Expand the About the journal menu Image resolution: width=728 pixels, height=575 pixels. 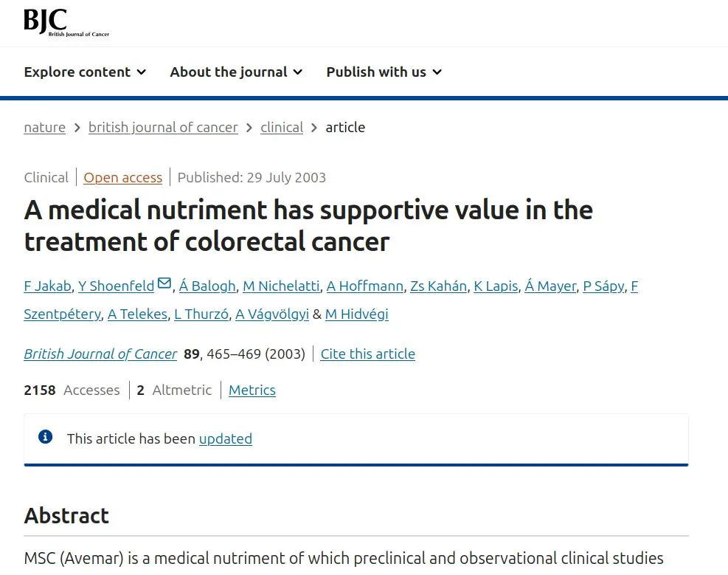tap(236, 72)
